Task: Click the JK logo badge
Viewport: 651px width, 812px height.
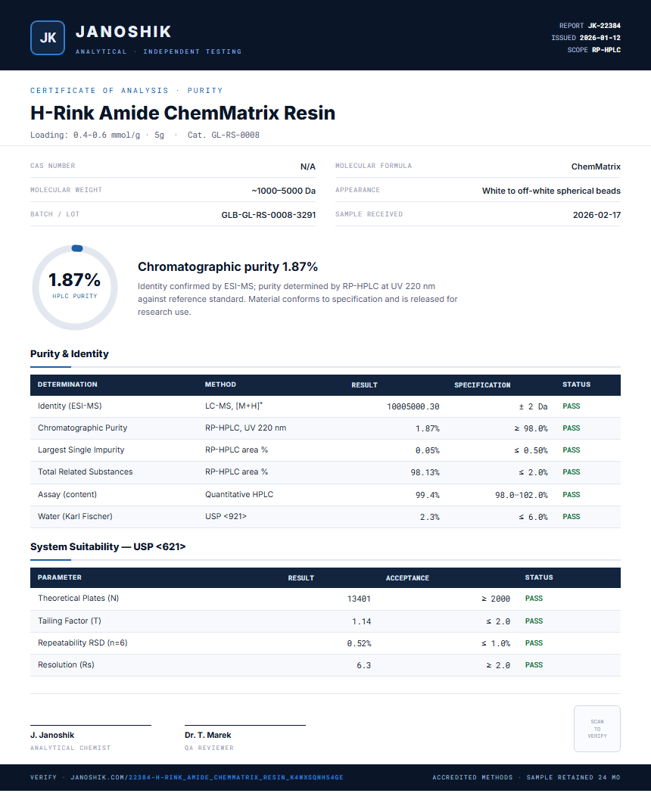Action: (x=48, y=38)
